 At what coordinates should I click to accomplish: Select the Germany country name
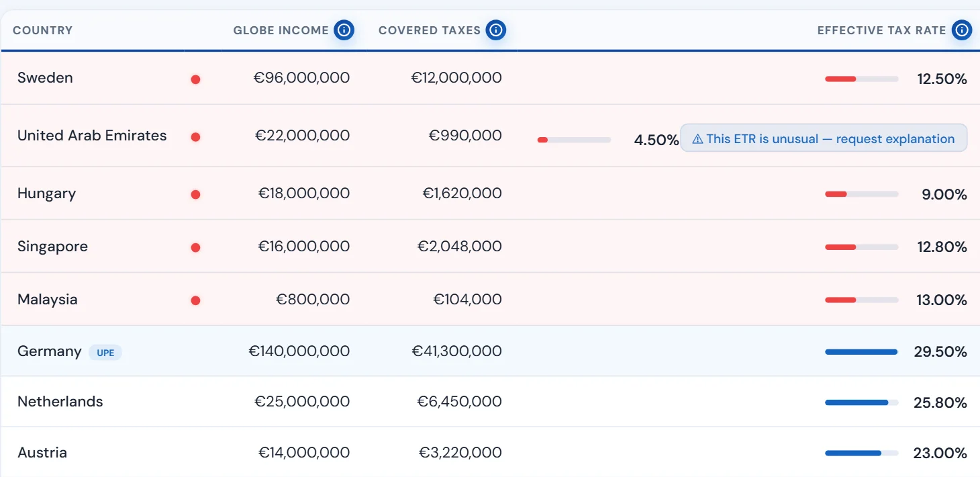pyautogui.click(x=49, y=351)
